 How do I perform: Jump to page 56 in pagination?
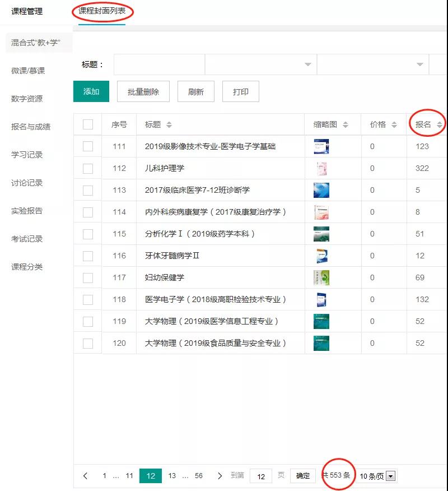pyautogui.click(x=199, y=476)
